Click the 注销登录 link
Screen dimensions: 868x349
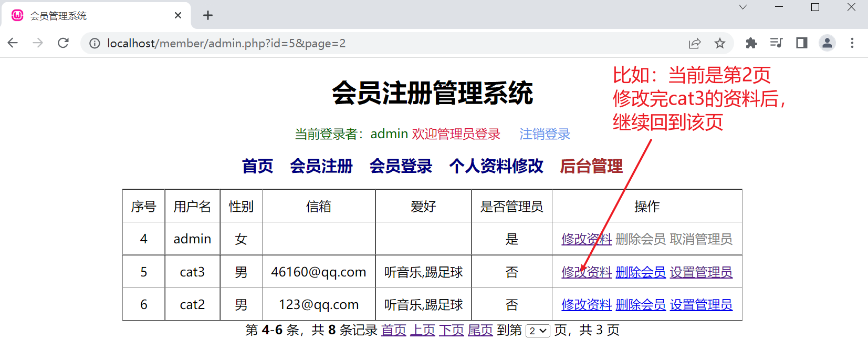tap(545, 134)
